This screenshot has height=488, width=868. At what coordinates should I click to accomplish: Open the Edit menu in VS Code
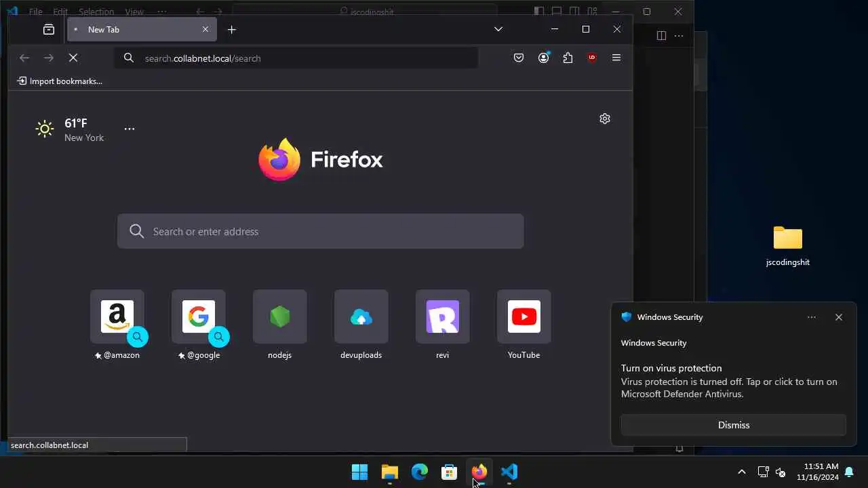pyautogui.click(x=60, y=12)
